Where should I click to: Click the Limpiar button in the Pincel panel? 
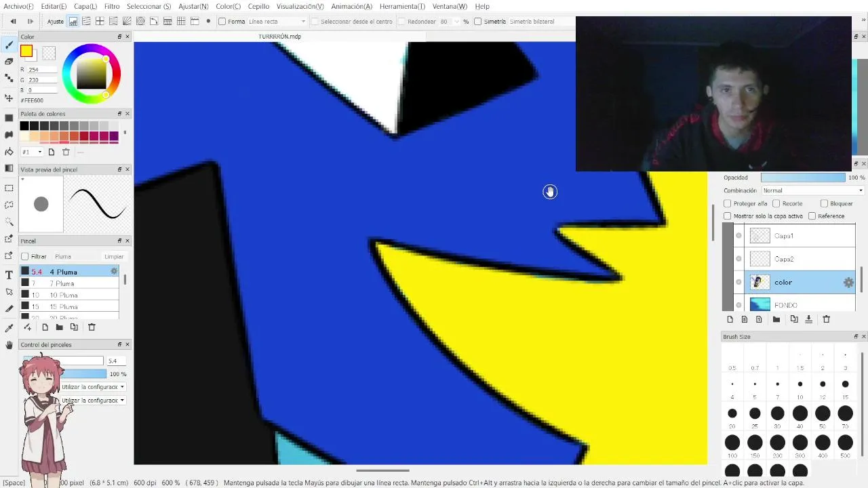114,257
